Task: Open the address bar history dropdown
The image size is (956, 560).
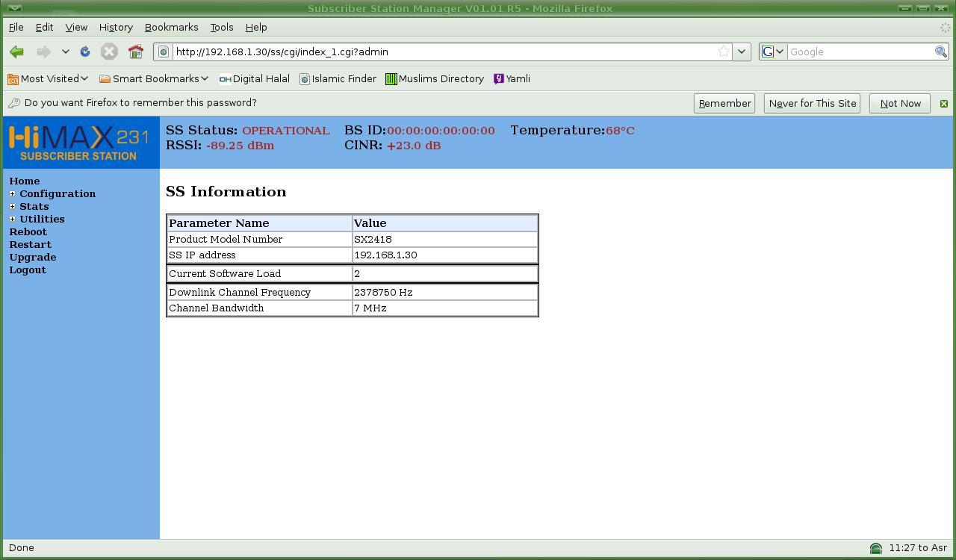Action: 741,52
